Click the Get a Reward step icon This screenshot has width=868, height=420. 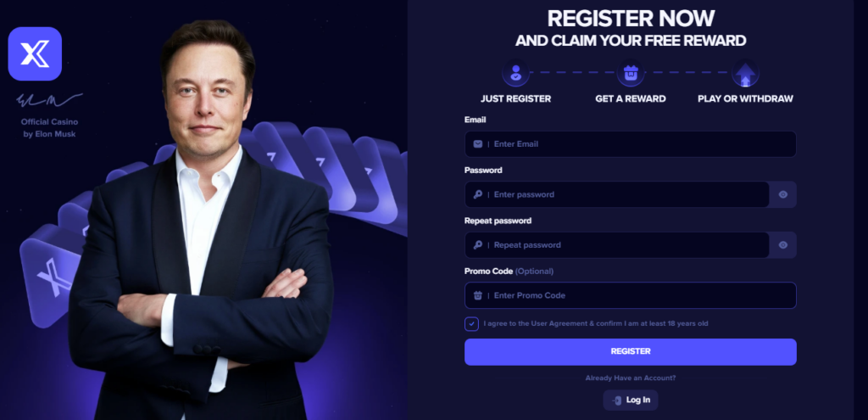pyautogui.click(x=630, y=74)
